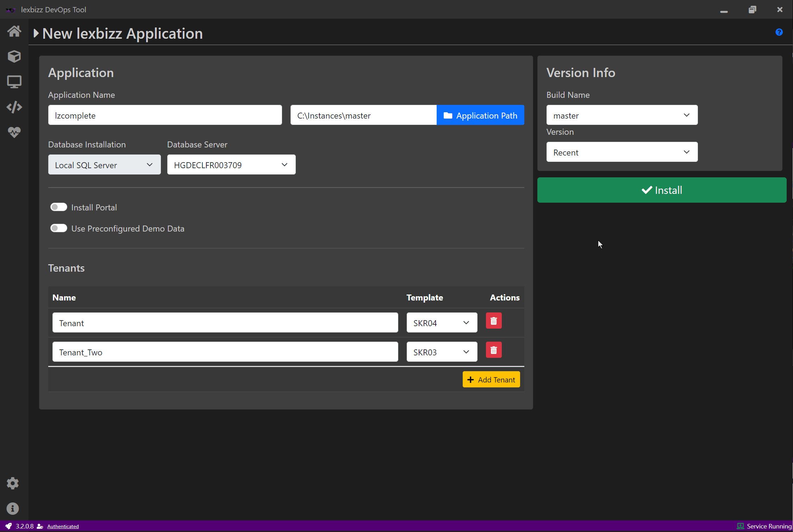Open the Home icon in sidebar
This screenshot has height=532, width=793.
tap(14, 31)
